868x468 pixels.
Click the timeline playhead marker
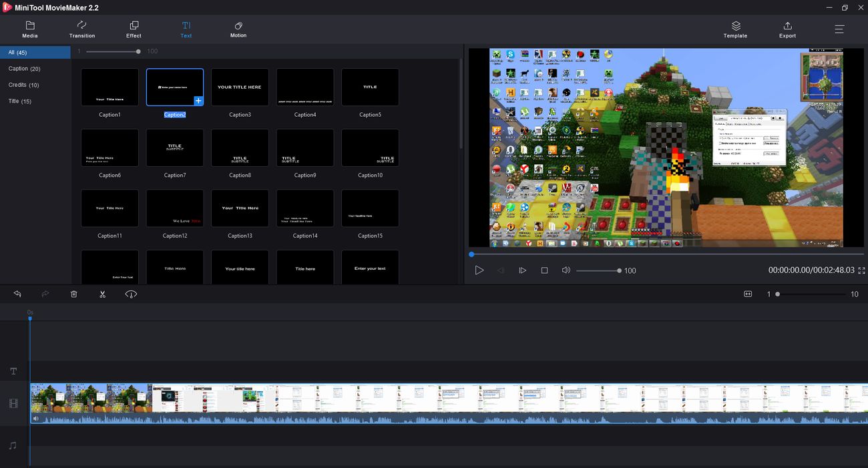tap(30, 318)
